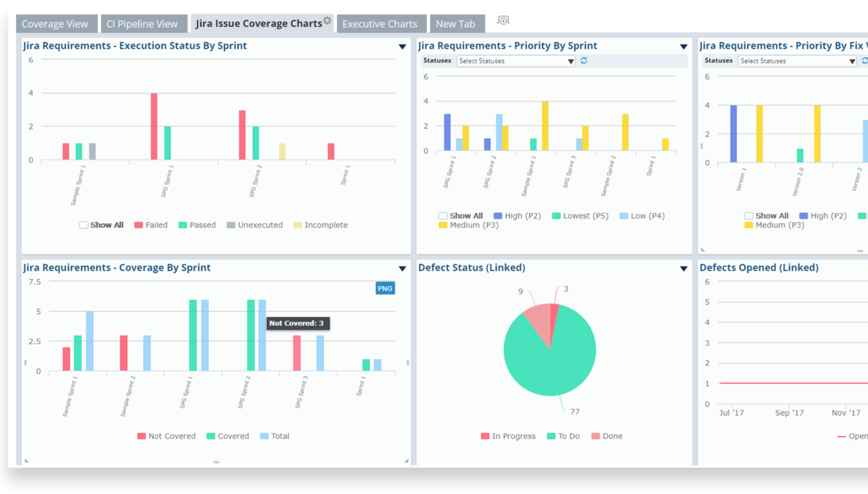Click the gear icon on Jira Issue Coverage Charts tab
The height and width of the screenshot is (494, 868).
[327, 20]
